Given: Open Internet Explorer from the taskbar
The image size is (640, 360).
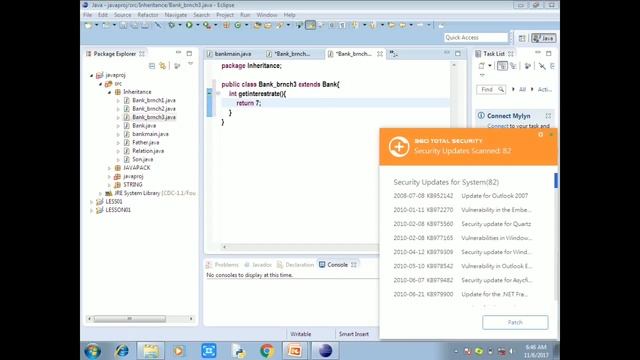Looking at the screenshot, I should coord(122,351).
